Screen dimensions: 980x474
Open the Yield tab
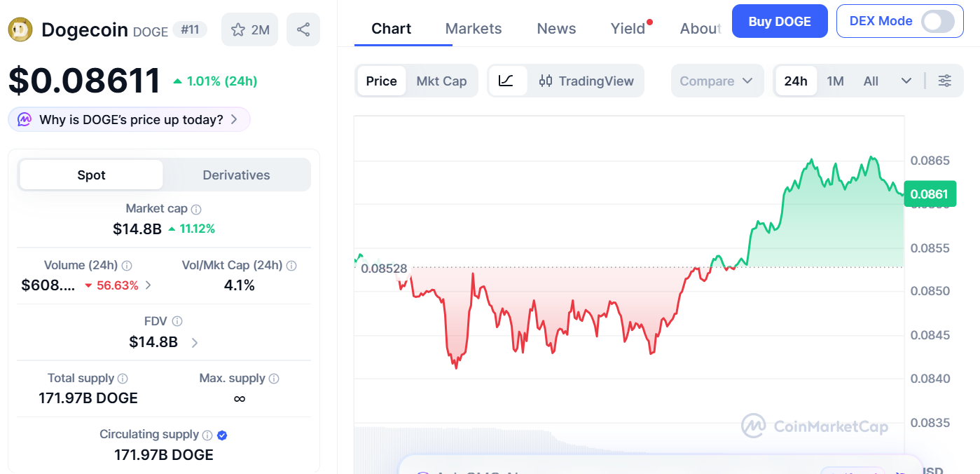point(628,29)
